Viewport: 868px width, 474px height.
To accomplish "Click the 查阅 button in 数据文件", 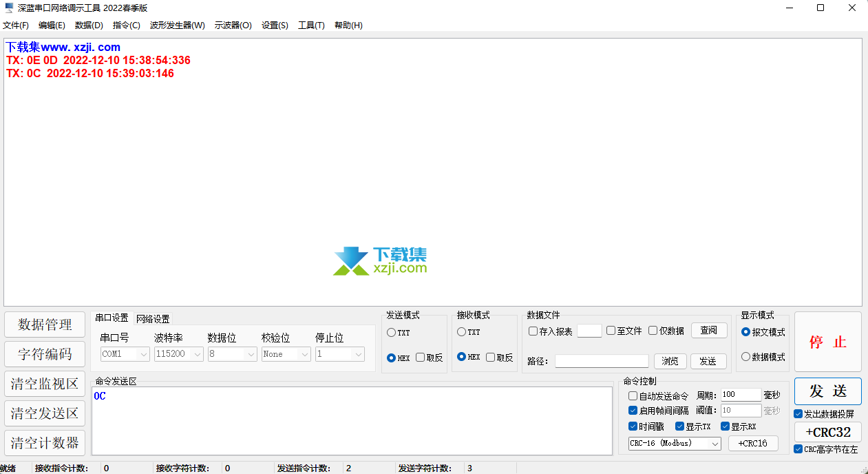I will point(709,331).
